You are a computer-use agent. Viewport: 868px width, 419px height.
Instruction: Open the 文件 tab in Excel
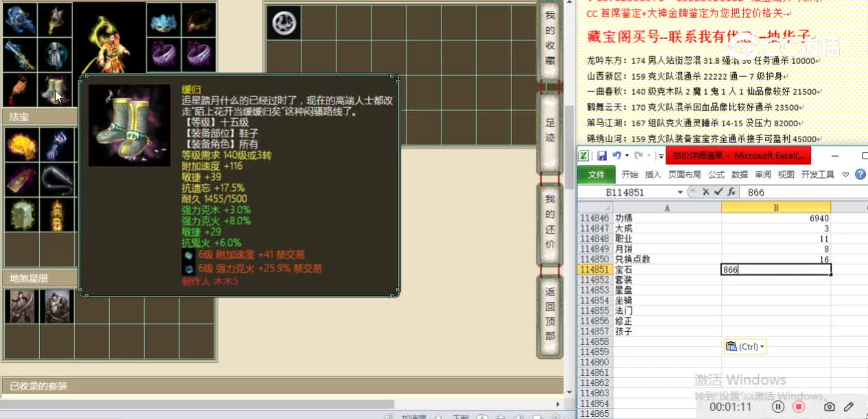(x=596, y=174)
